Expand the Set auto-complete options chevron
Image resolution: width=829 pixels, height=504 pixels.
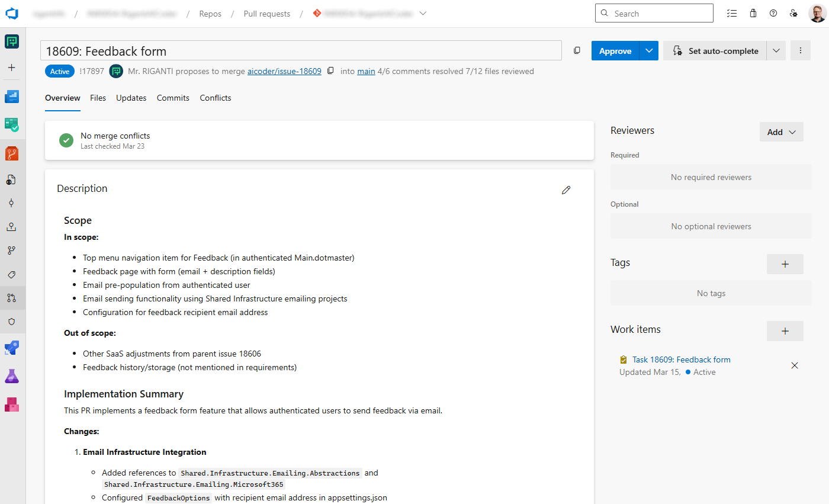point(776,50)
